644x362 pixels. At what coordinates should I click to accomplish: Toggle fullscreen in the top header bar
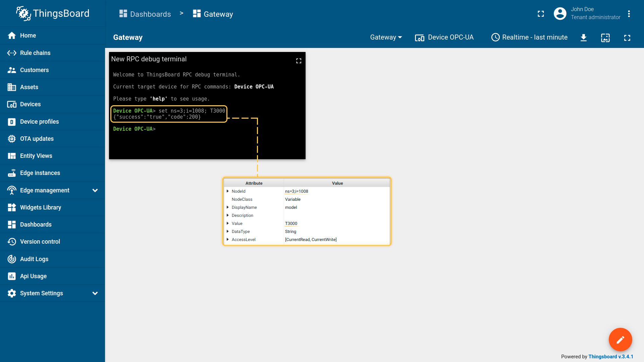click(541, 14)
